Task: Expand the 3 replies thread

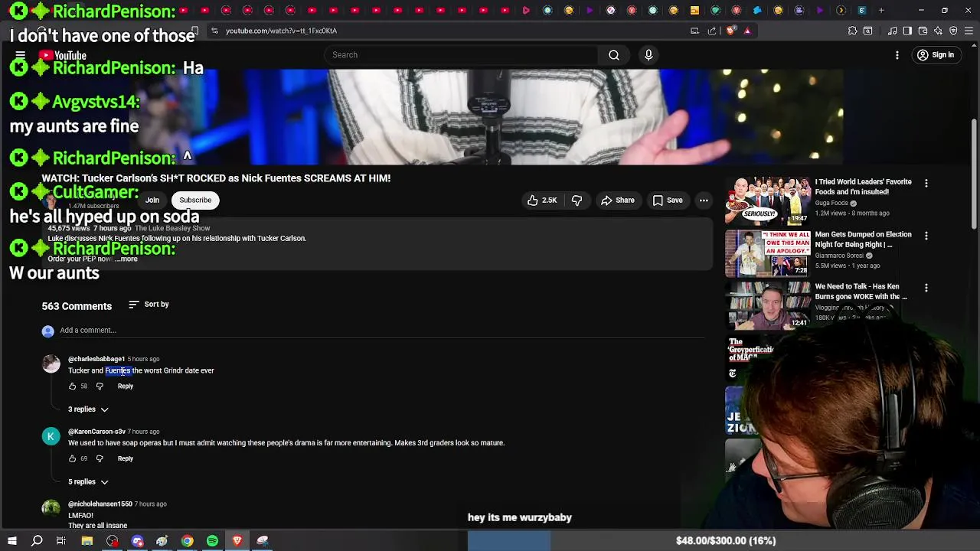Action: click(88, 409)
